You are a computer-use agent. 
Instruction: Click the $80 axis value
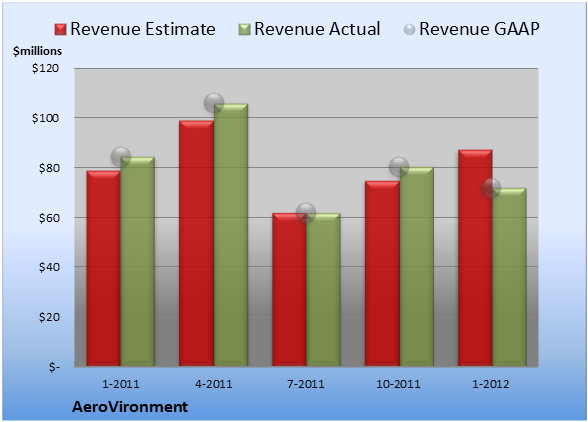click(x=49, y=168)
